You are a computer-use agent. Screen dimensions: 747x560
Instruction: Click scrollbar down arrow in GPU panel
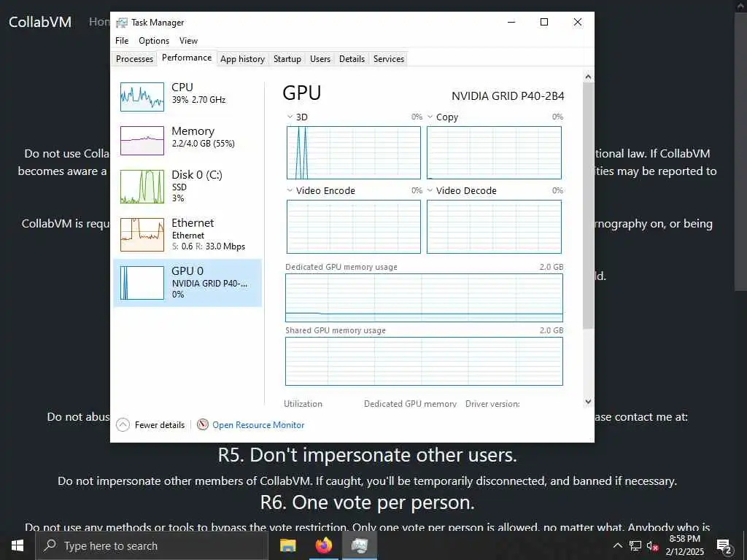[588, 402]
